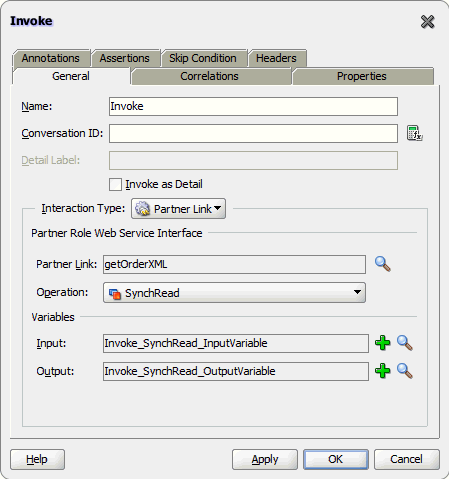Viewport: 449px width, 479px height.
Task: Open the Properties tab
Action: click(362, 76)
